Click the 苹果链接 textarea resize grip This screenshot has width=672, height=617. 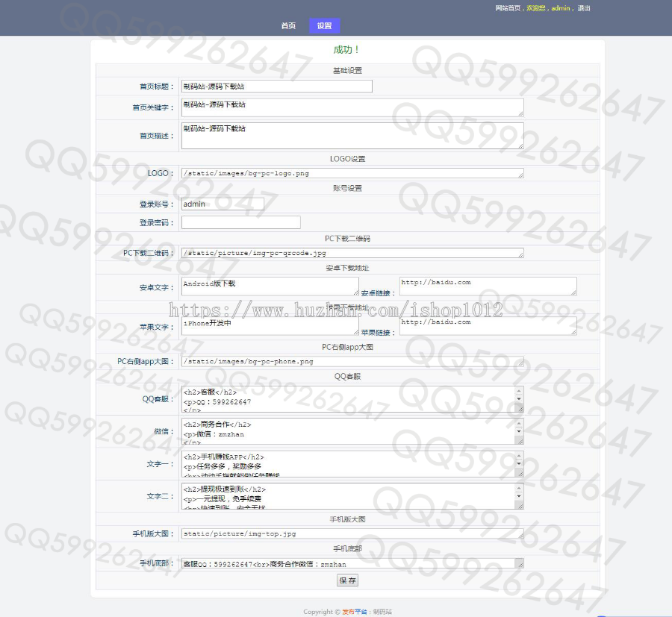pos(573,332)
